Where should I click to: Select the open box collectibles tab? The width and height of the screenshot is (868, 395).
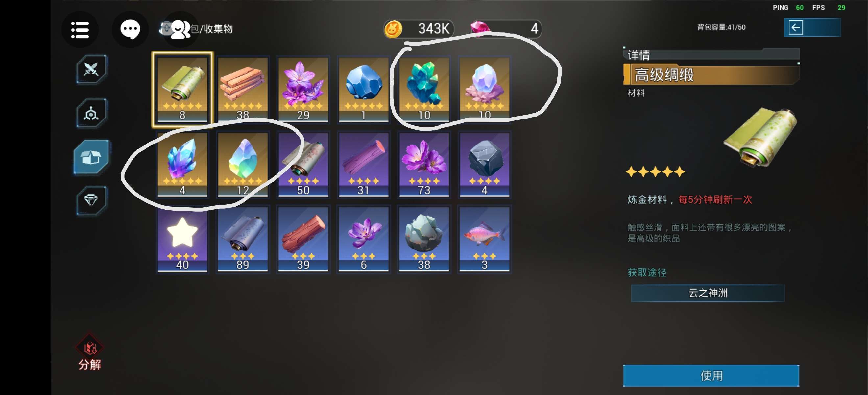pos(91,157)
